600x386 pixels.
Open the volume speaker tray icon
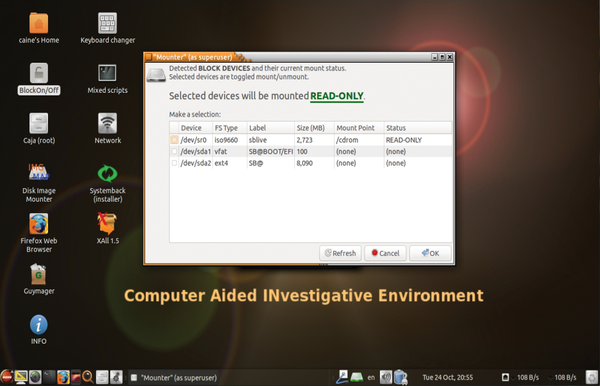[385, 378]
